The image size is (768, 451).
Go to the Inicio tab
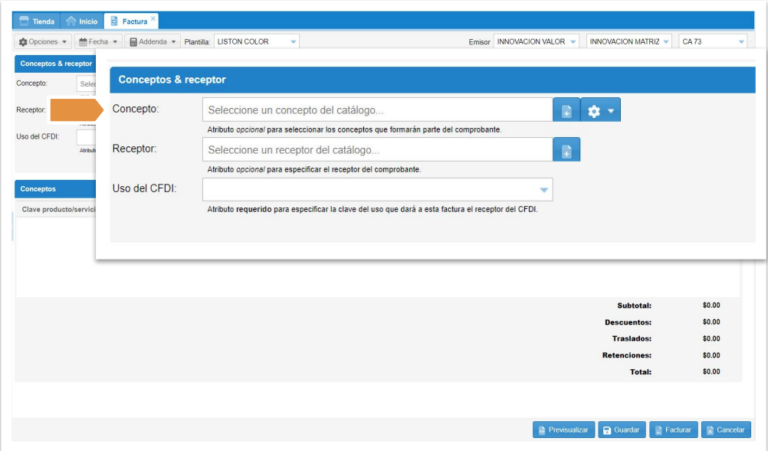point(82,21)
